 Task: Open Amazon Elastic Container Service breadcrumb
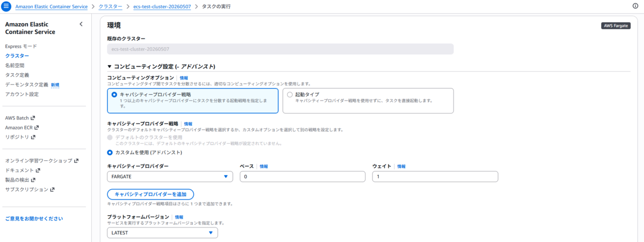(x=52, y=6)
